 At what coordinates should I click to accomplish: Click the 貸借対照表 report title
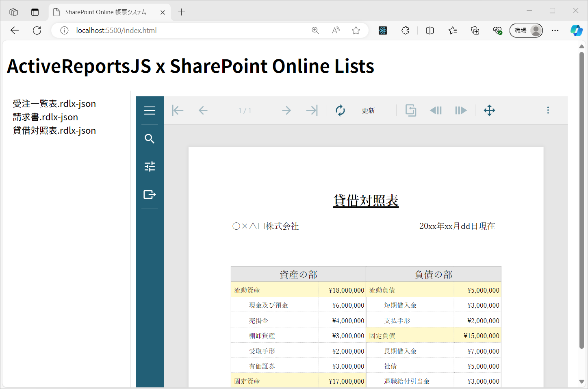[366, 200]
